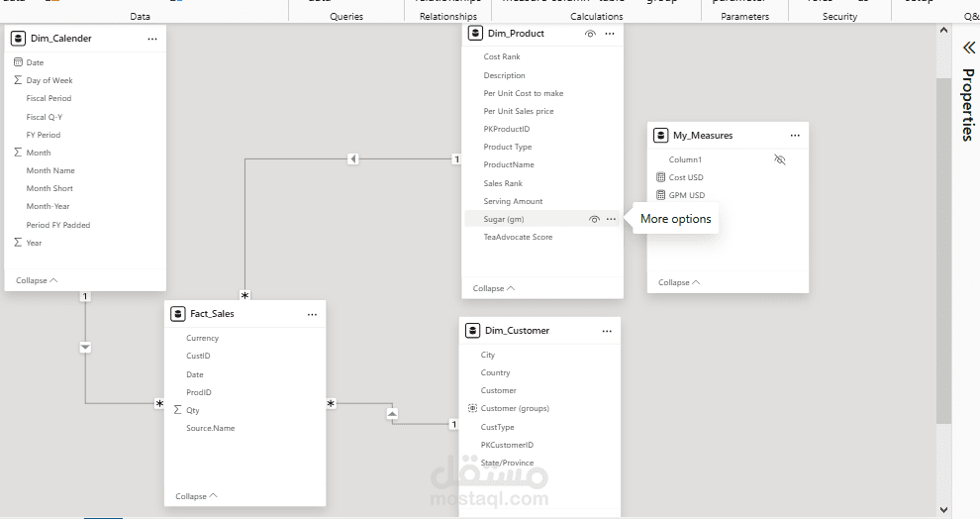Open More options for Fact_Sales table
This screenshot has width=980, height=519.
coord(312,315)
